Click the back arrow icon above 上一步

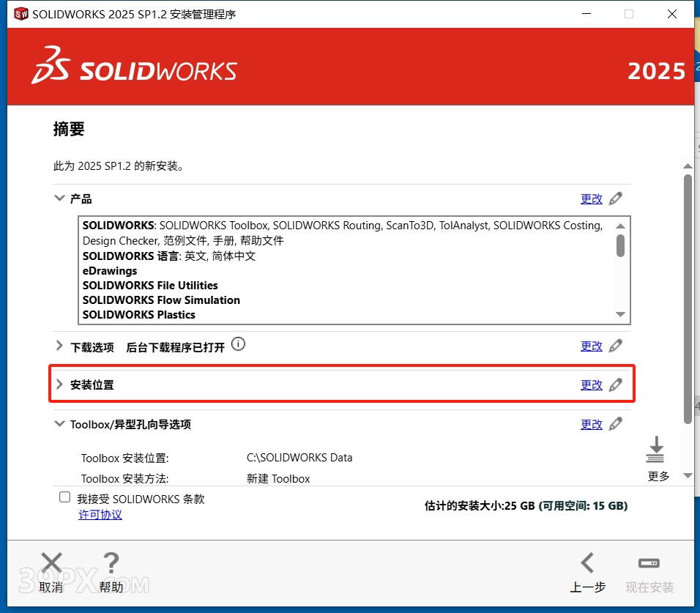pos(588,562)
